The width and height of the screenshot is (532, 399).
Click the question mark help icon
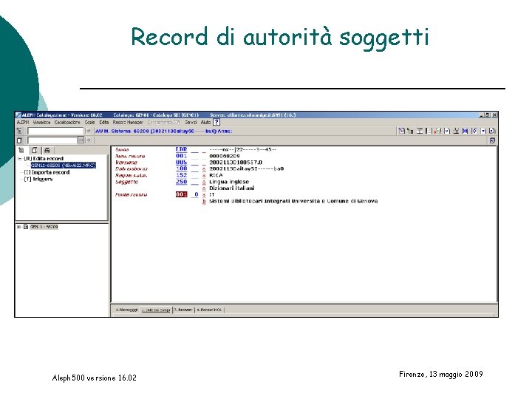pyautogui.click(x=216, y=122)
